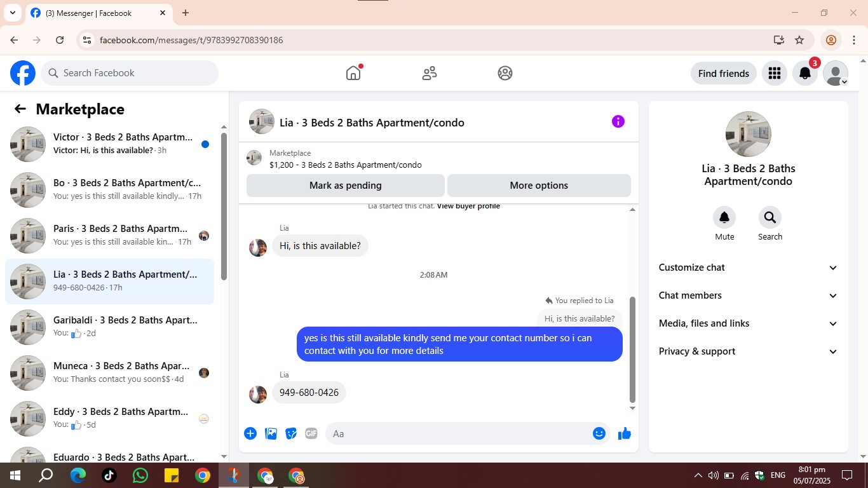Open Bo conversation in chat list
Viewport: 868px width, 488px height.
109,190
